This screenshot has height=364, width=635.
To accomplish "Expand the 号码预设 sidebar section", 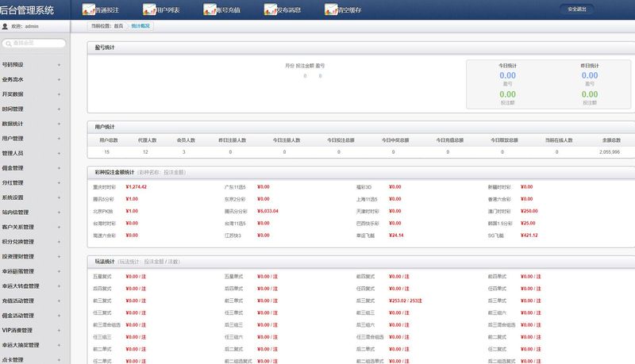I will click(x=59, y=65).
